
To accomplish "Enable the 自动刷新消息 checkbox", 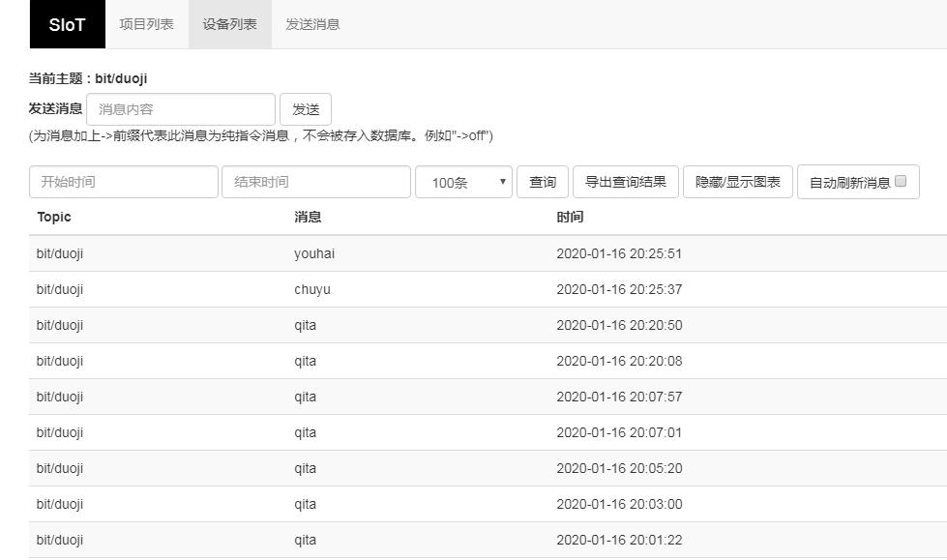I will click(x=901, y=181).
